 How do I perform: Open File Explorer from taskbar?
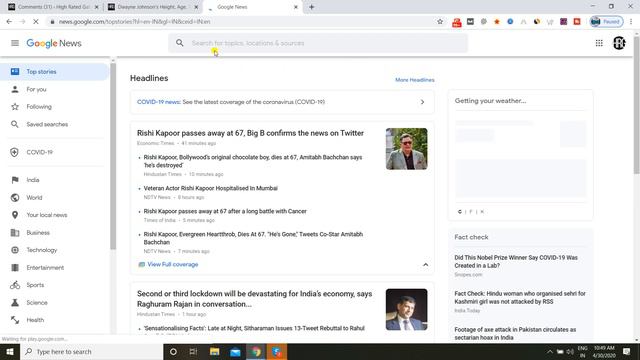[215, 351]
